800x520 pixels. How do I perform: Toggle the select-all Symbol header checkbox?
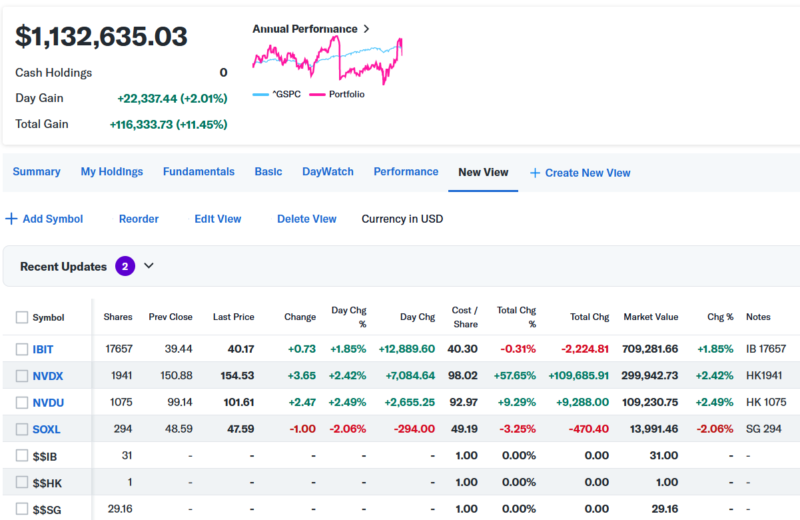(22, 317)
